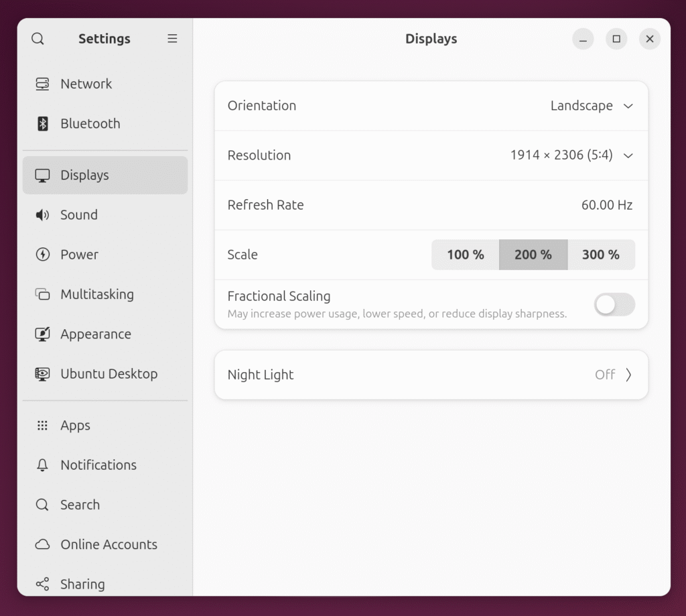
Task: Open Night Light settings row
Action: (x=431, y=375)
